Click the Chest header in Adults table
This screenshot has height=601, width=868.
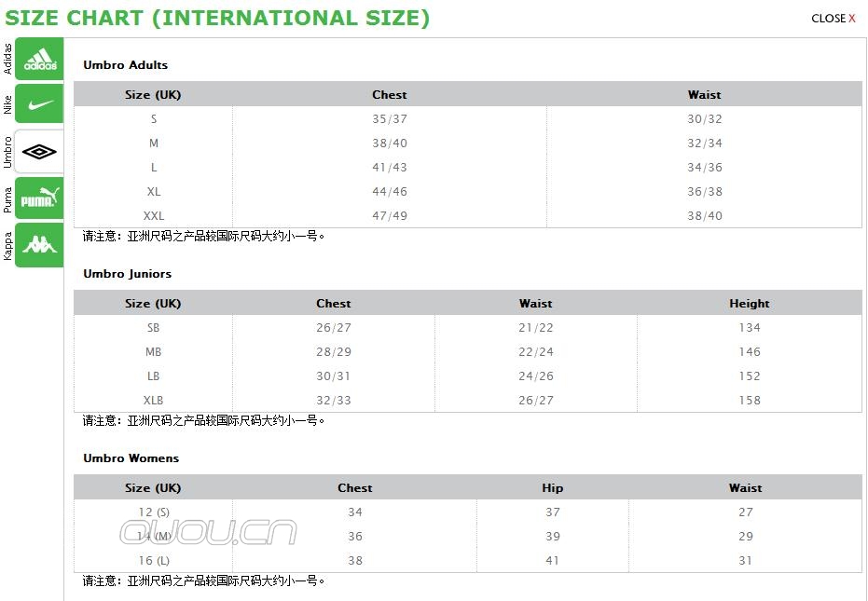click(x=390, y=95)
